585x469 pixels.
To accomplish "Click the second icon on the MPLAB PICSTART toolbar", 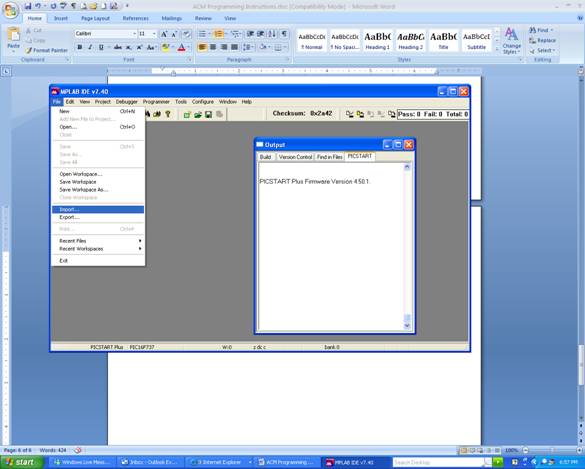I will [360, 114].
